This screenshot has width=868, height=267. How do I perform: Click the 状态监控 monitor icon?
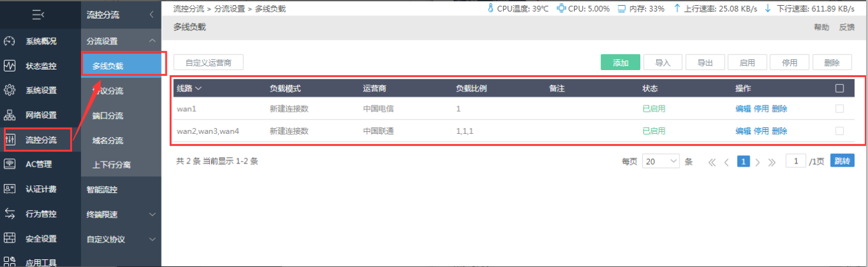(x=10, y=66)
